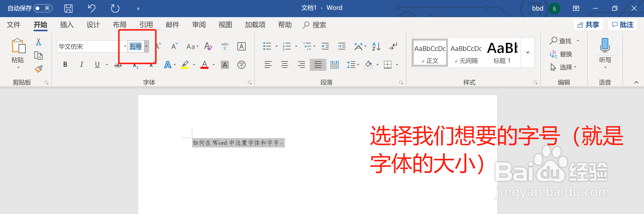Toggle character shading gray A
The width and height of the screenshot is (644, 214).
coord(225,65)
